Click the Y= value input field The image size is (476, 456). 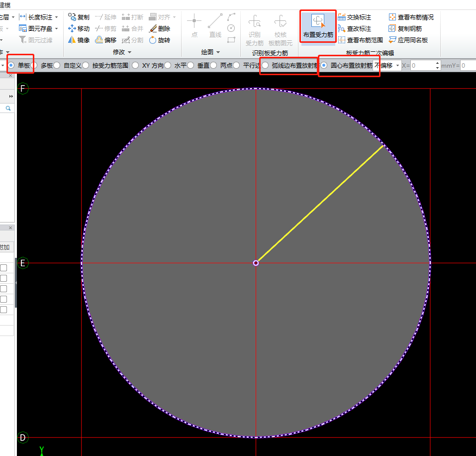(468, 65)
